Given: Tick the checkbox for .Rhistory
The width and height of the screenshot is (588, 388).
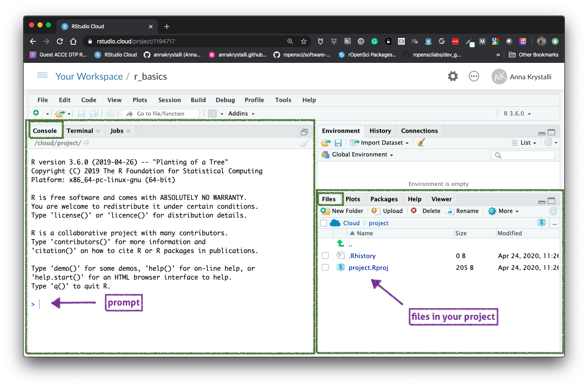Looking at the screenshot, I should [x=325, y=256].
